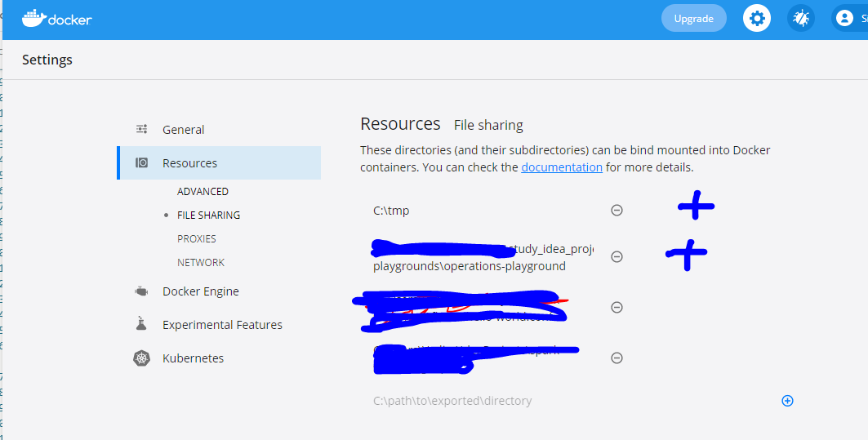
Task: Click the General sliders icon
Action: [142, 130]
